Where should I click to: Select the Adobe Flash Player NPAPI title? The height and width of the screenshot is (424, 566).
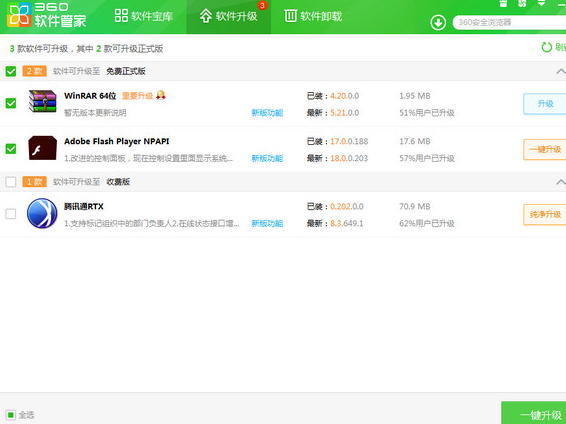point(117,141)
